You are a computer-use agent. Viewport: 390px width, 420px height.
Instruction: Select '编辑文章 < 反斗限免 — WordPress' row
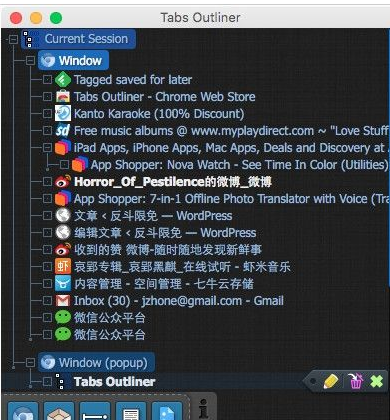(165, 233)
